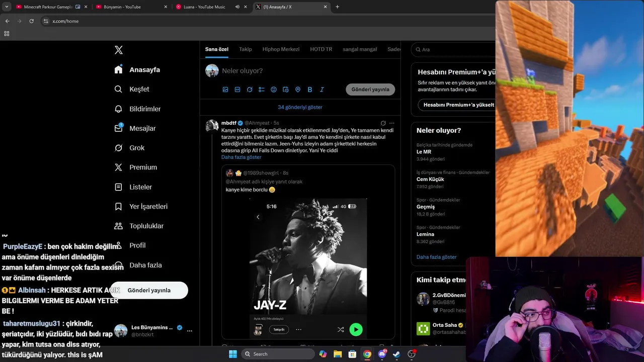Enhance the post with the Grok composer icon

[x=250, y=89]
